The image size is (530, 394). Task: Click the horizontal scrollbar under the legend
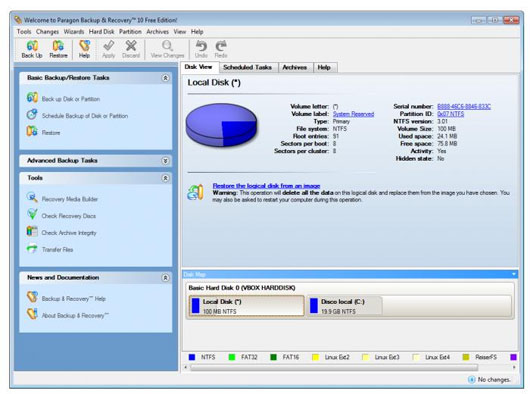point(334,367)
